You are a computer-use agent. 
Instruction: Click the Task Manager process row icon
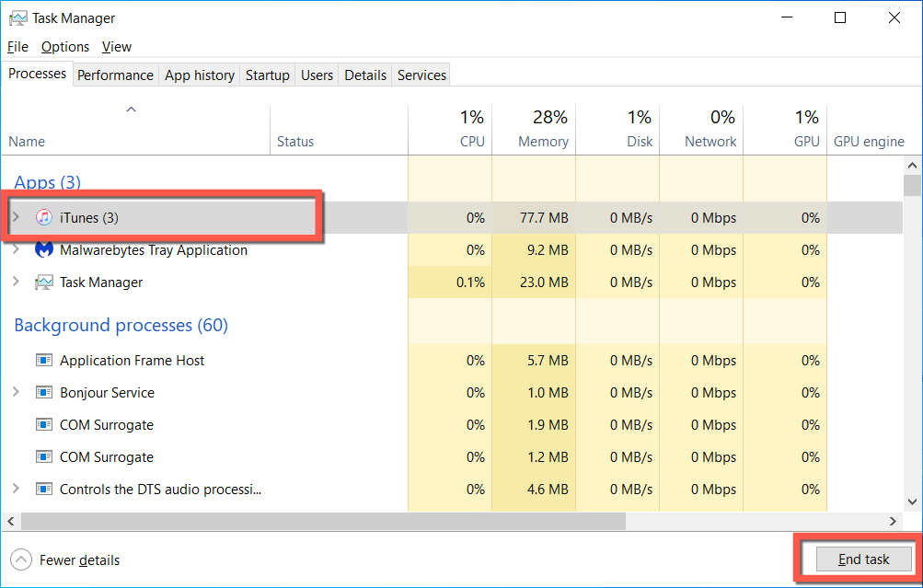tap(43, 282)
